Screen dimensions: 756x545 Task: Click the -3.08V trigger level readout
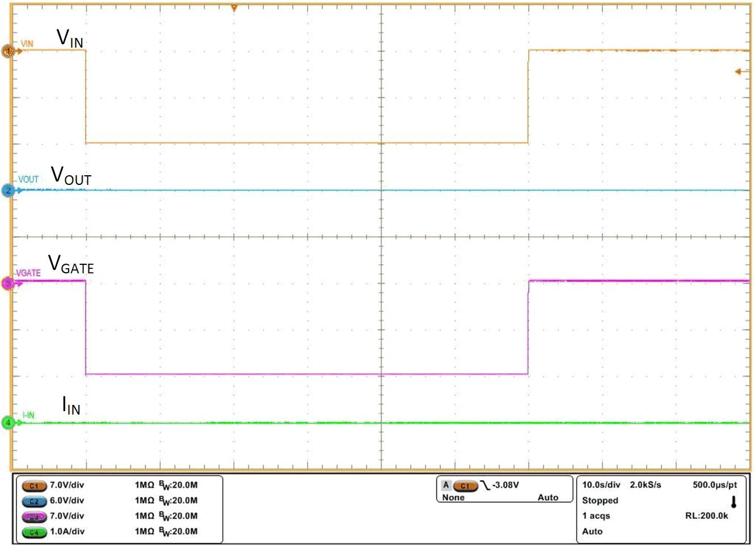[x=505, y=485]
